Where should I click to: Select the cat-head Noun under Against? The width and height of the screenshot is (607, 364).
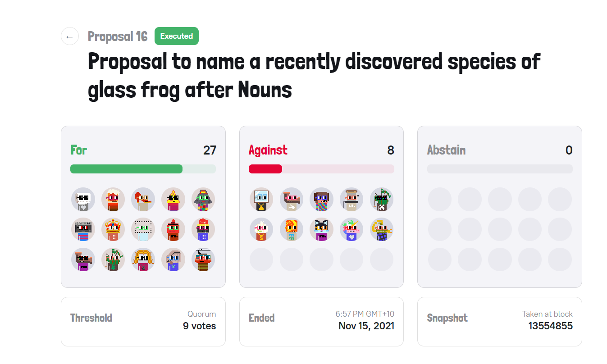pos(321,229)
